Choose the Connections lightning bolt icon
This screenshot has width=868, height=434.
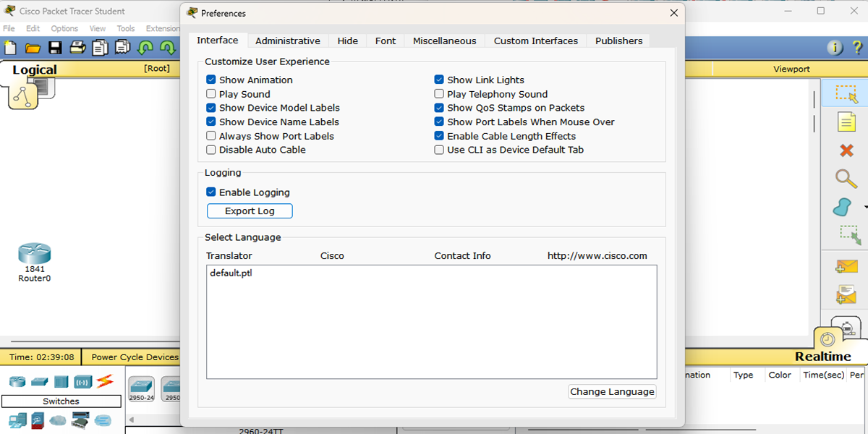(x=105, y=380)
